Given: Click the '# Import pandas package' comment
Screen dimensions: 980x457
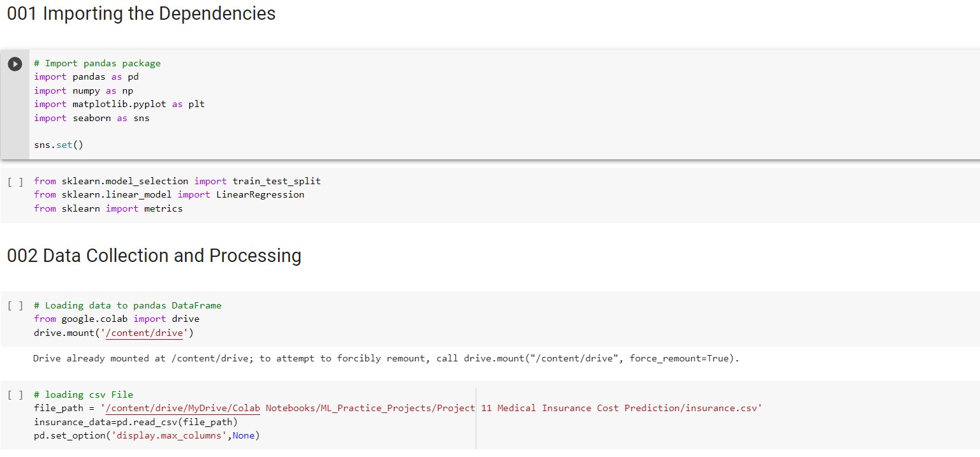Looking at the screenshot, I should click(96, 62).
